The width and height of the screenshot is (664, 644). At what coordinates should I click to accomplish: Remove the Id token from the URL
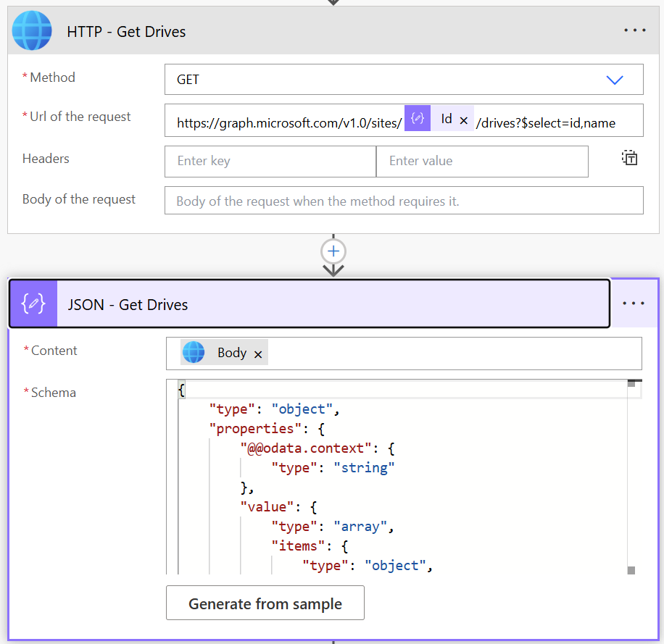tap(464, 120)
